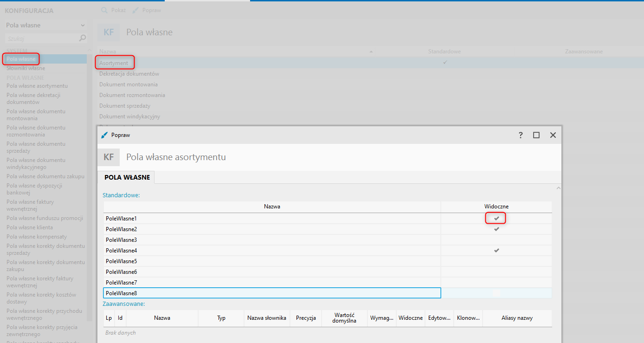Click the KF badge beside Pola własne heading
This screenshot has height=343, width=644.
point(109,32)
